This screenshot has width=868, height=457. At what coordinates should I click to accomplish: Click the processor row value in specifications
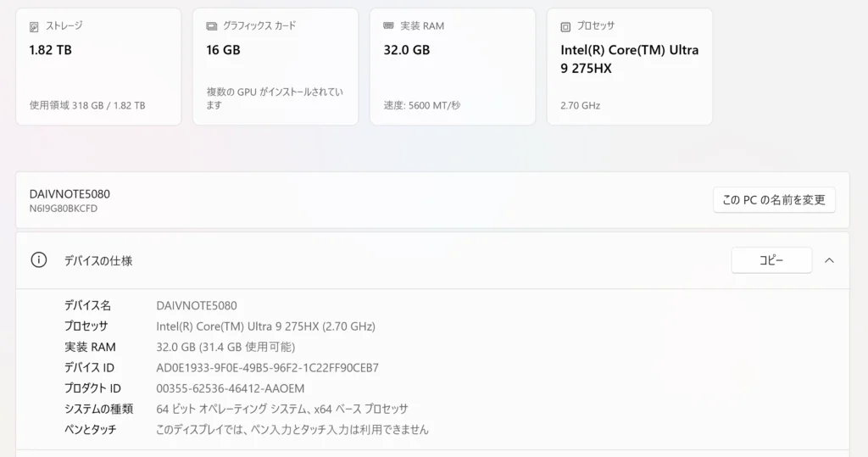pyautogui.click(x=265, y=326)
